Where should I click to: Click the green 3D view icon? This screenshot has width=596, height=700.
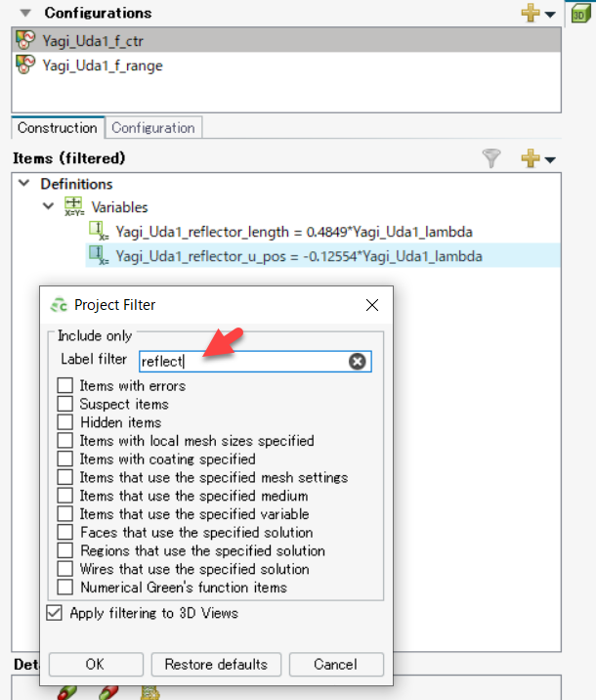point(580,14)
